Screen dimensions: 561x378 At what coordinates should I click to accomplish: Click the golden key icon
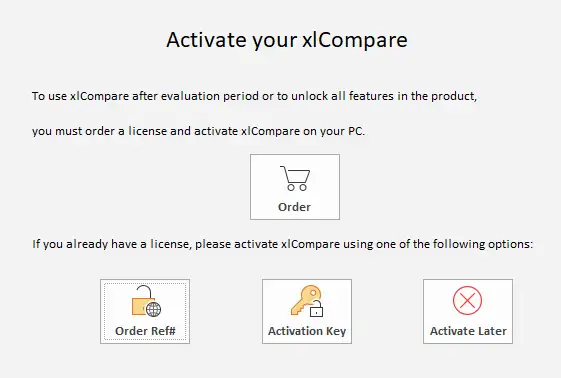click(307, 301)
